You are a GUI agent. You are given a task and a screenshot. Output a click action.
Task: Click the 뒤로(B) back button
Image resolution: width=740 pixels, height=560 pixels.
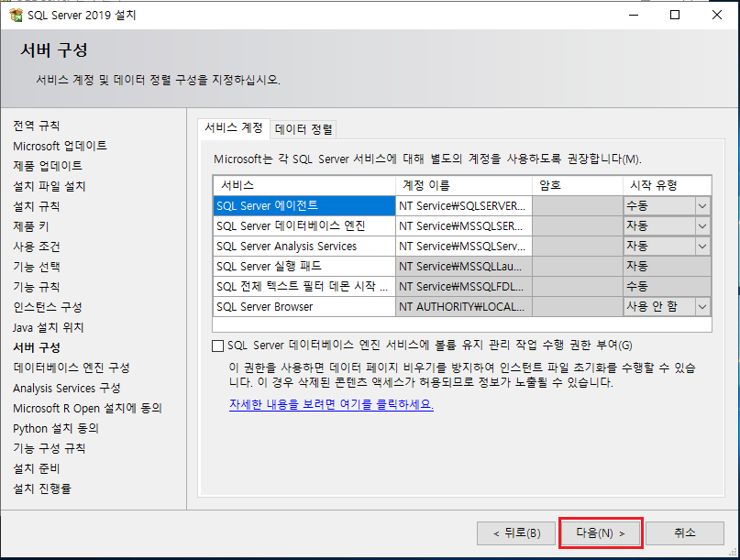click(x=516, y=533)
